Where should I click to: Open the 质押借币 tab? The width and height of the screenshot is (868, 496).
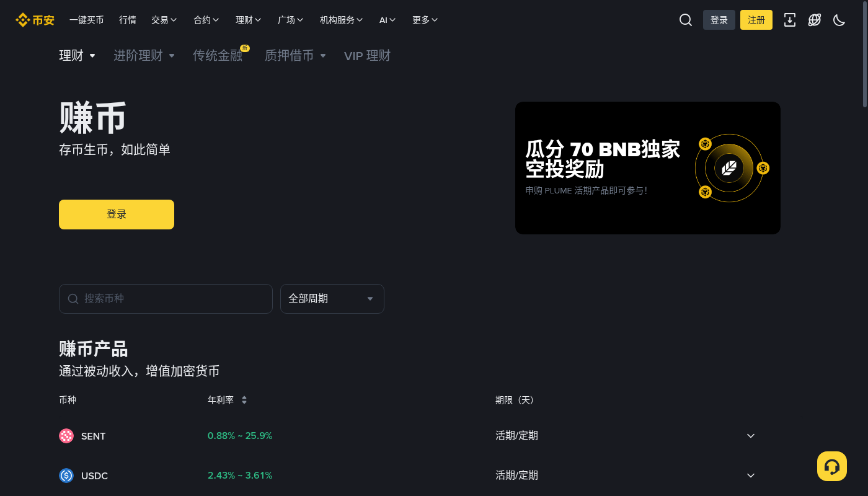point(296,56)
